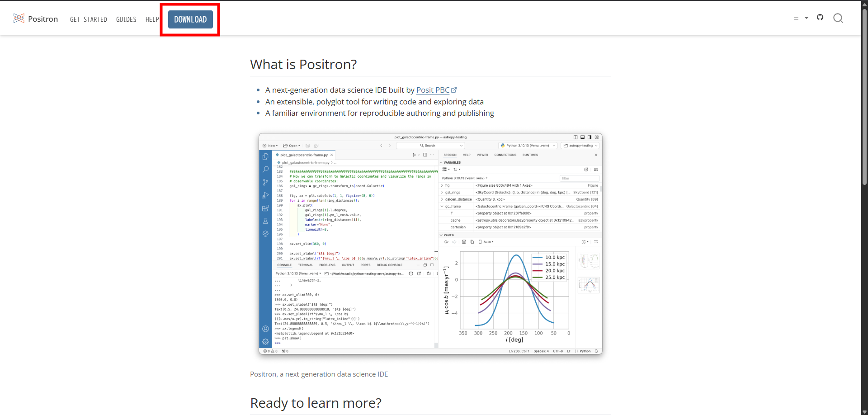Open the Run and Debug sidebar icon

[265, 195]
